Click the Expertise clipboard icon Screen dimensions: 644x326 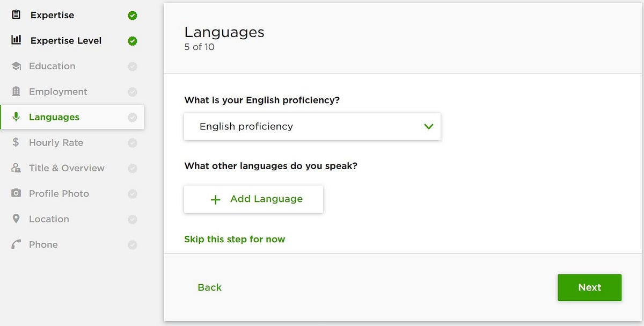pyautogui.click(x=16, y=15)
